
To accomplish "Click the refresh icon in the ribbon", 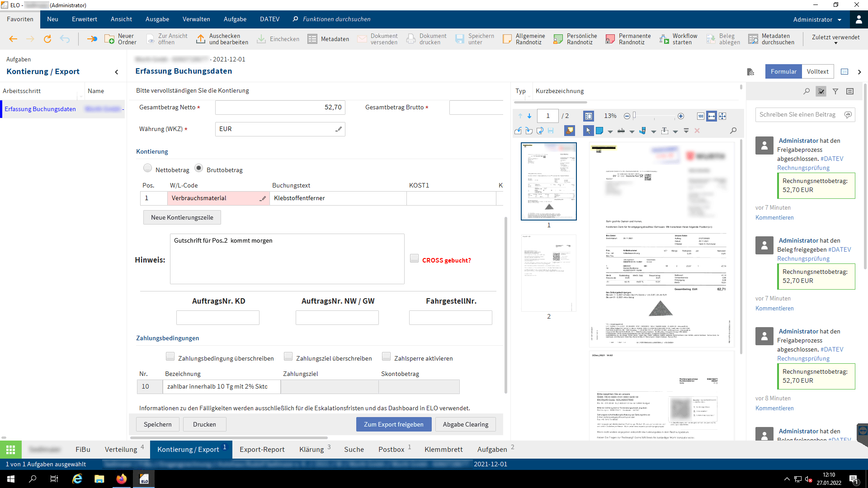I will click(47, 39).
